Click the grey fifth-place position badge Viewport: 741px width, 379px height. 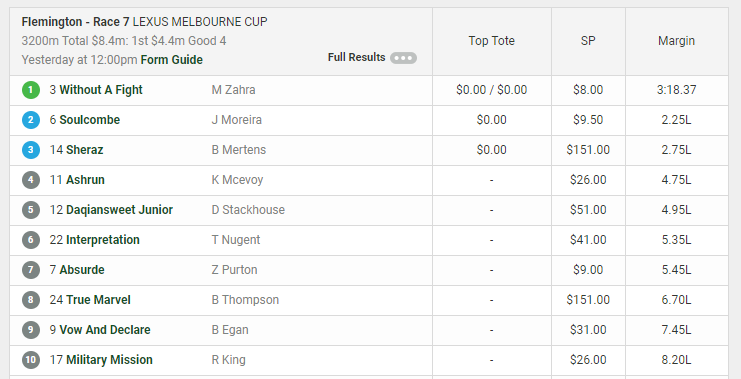31,210
